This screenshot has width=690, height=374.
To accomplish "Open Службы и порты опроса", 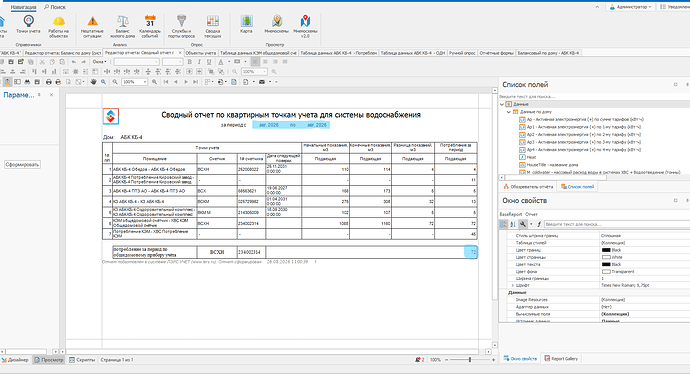I will pyautogui.click(x=181, y=26).
